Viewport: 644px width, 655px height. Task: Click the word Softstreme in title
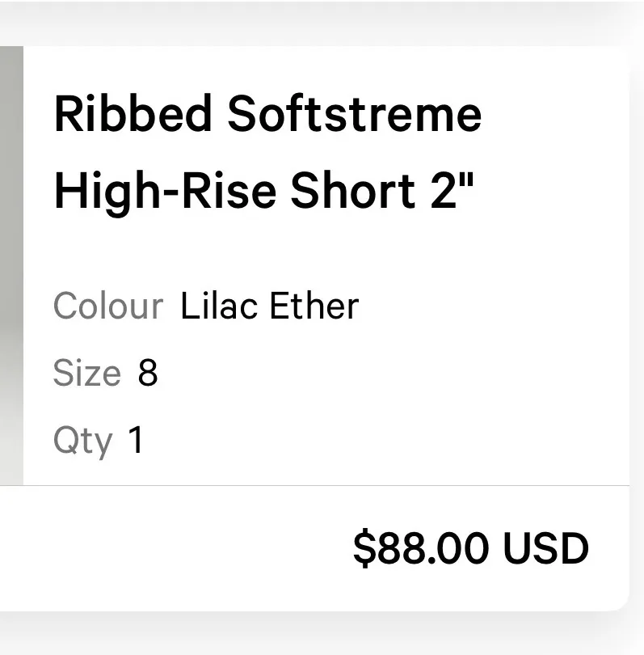point(355,114)
